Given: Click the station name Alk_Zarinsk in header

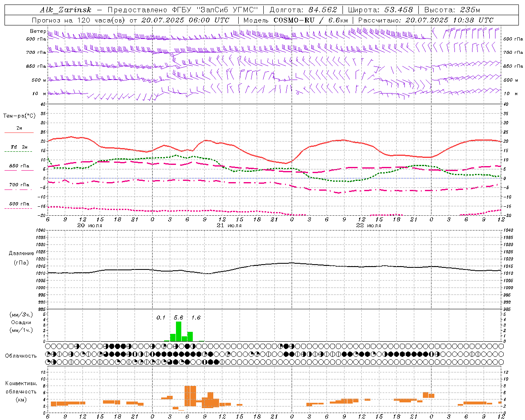Looking at the screenshot, I should (66, 10).
